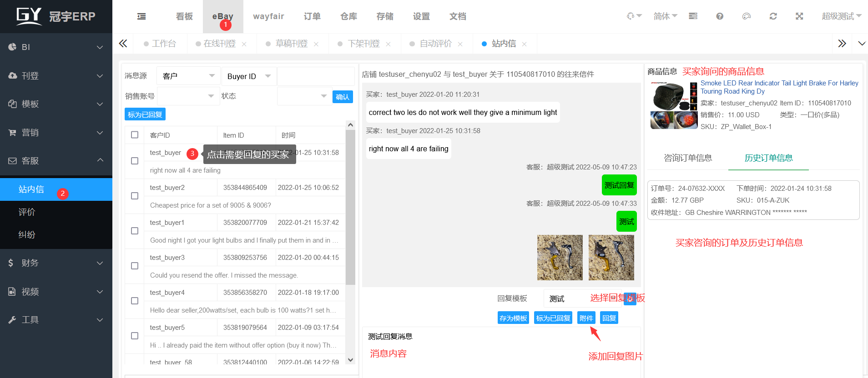Close the 站内信 tab
Viewport: 868px width, 378px height.
tap(524, 44)
